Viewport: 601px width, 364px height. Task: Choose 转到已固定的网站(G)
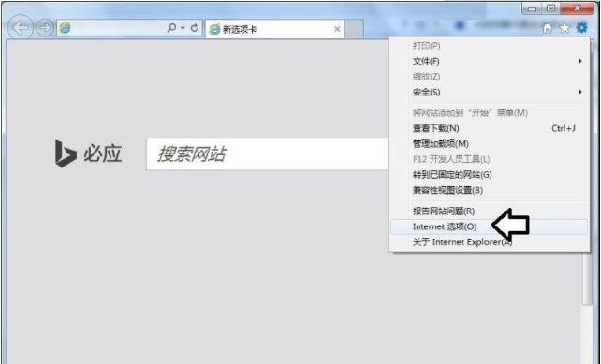click(490, 175)
